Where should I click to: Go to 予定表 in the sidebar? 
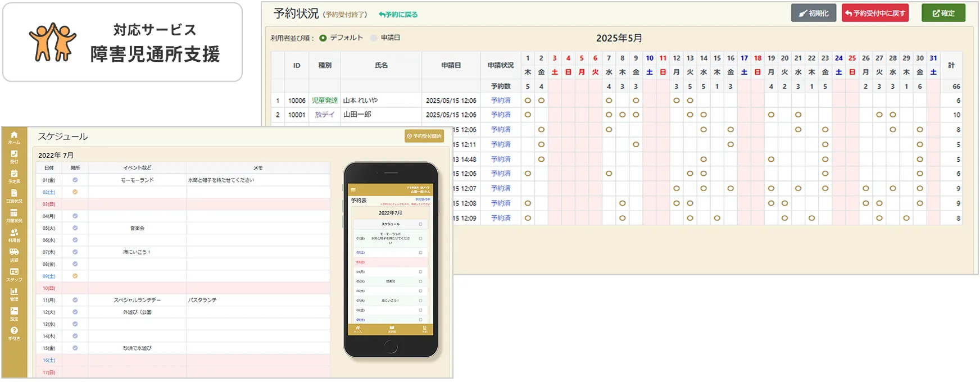coord(14,177)
